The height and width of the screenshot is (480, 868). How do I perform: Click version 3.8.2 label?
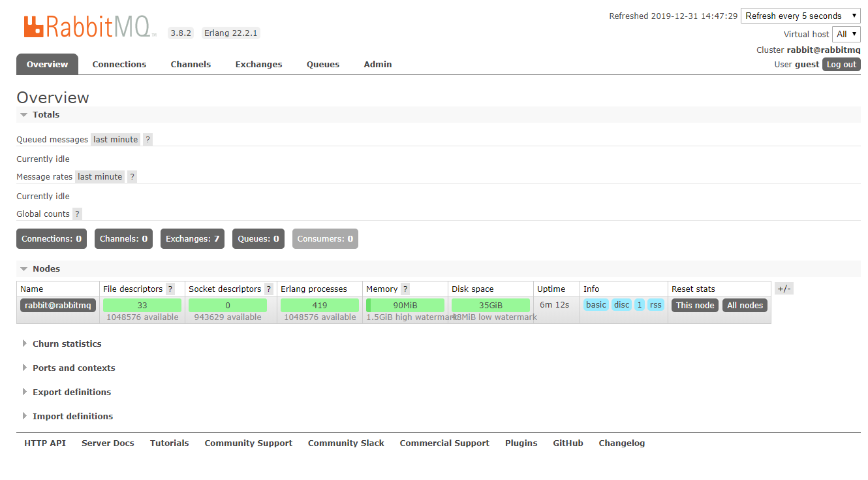[181, 33]
